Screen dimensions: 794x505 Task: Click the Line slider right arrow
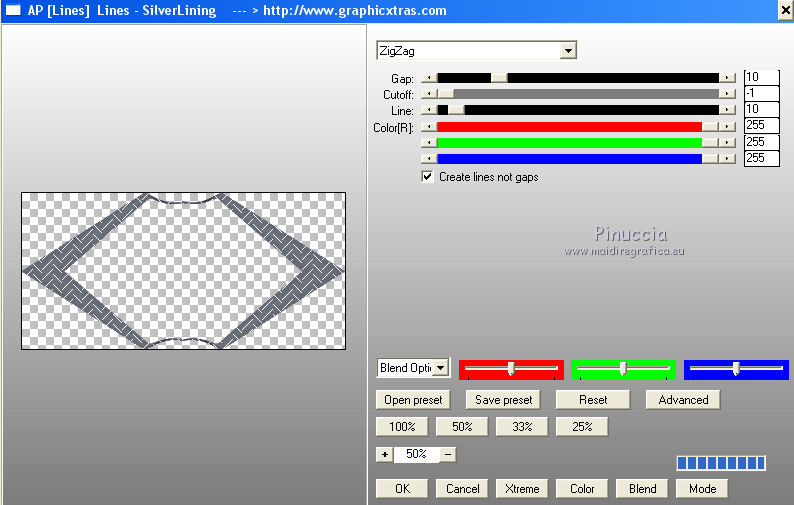[x=727, y=110]
